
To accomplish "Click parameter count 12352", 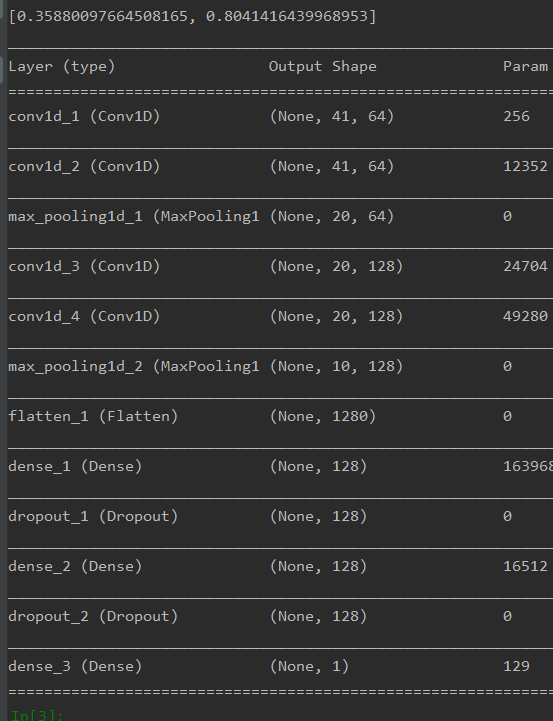I will [525, 166].
